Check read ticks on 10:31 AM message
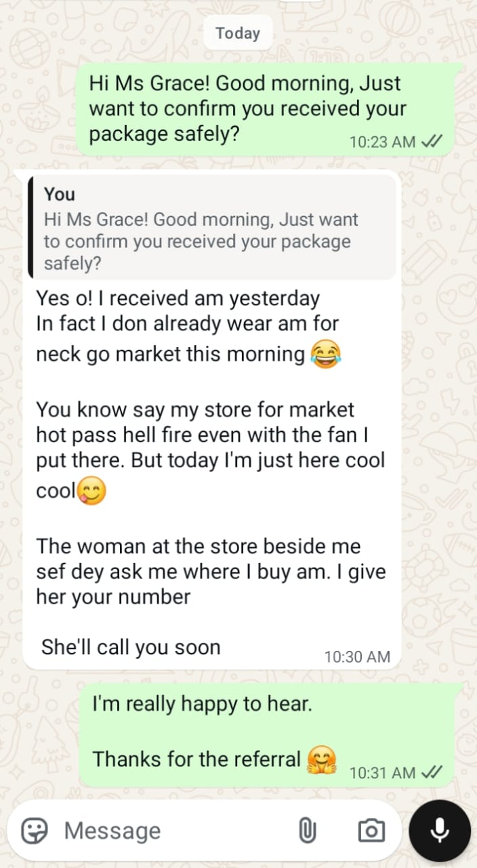477x868 pixels. (432, 772)
